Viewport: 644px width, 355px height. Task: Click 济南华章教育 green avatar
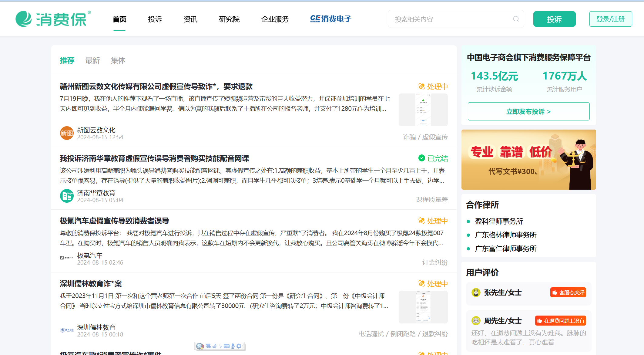tap(67, 196)
